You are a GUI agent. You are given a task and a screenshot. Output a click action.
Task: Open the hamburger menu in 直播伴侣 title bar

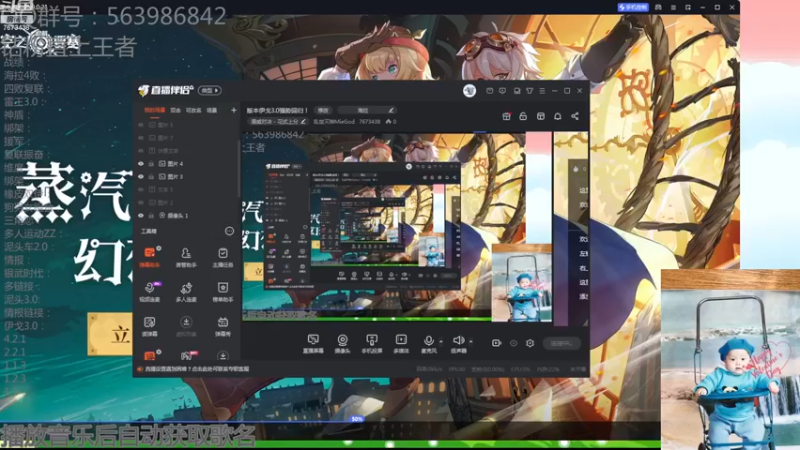[x=542, y=91]
